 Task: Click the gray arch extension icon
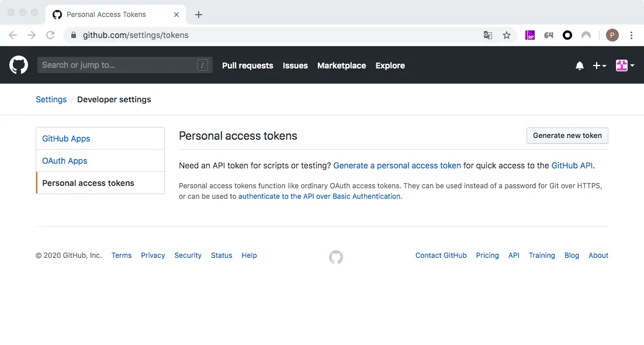point(586,35)
